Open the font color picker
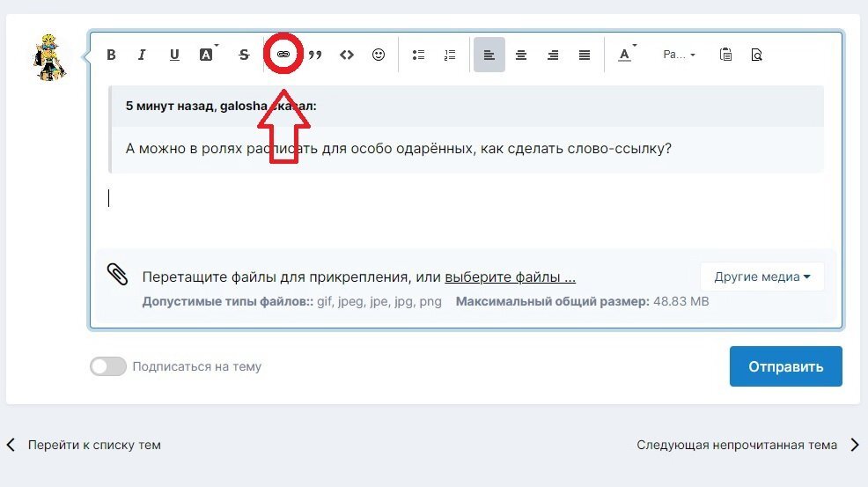 (626, 55)
